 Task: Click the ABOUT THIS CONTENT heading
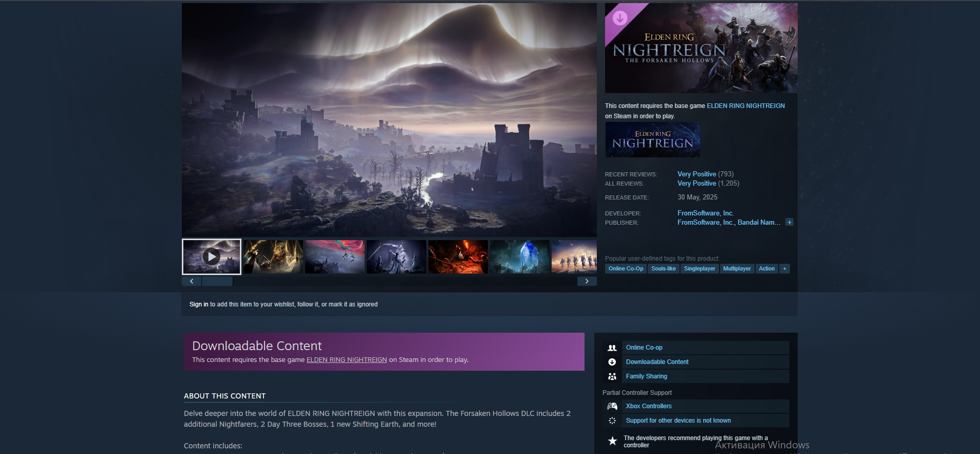coord(225,396)
